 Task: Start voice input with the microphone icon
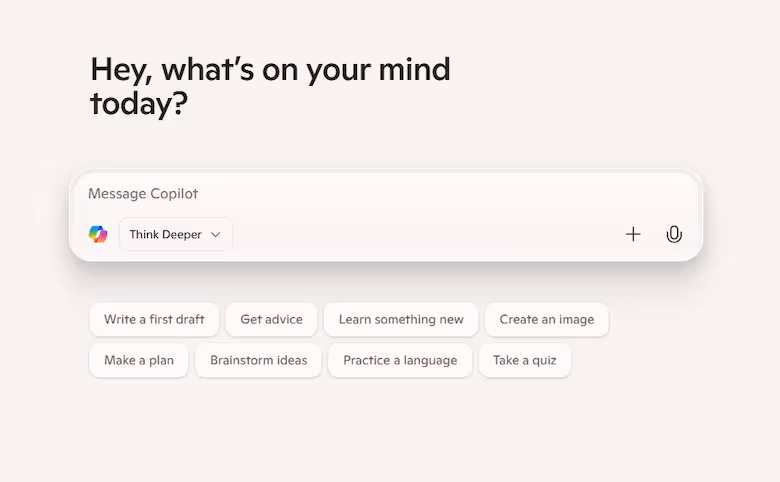(674, 234)
